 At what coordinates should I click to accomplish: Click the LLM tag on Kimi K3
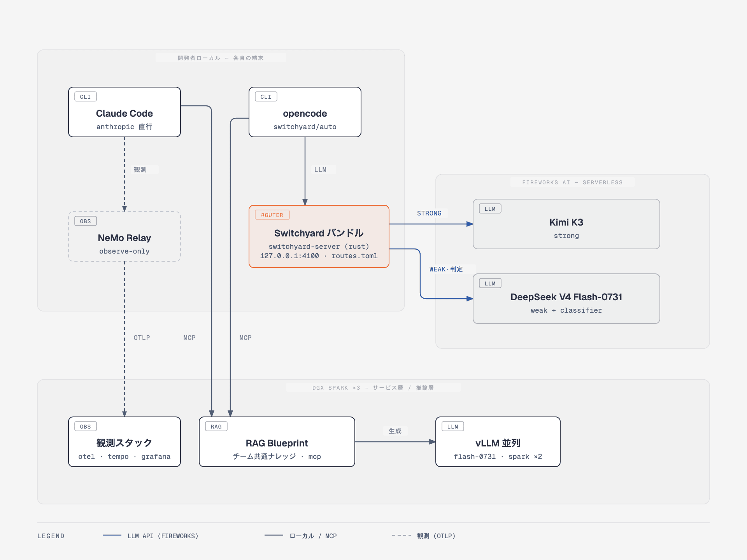click(x=490, y=208)
